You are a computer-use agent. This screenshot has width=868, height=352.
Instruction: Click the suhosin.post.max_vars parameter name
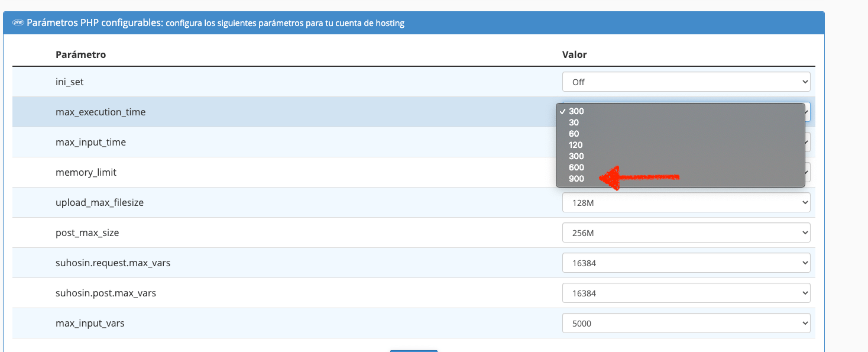pos(106,293)
